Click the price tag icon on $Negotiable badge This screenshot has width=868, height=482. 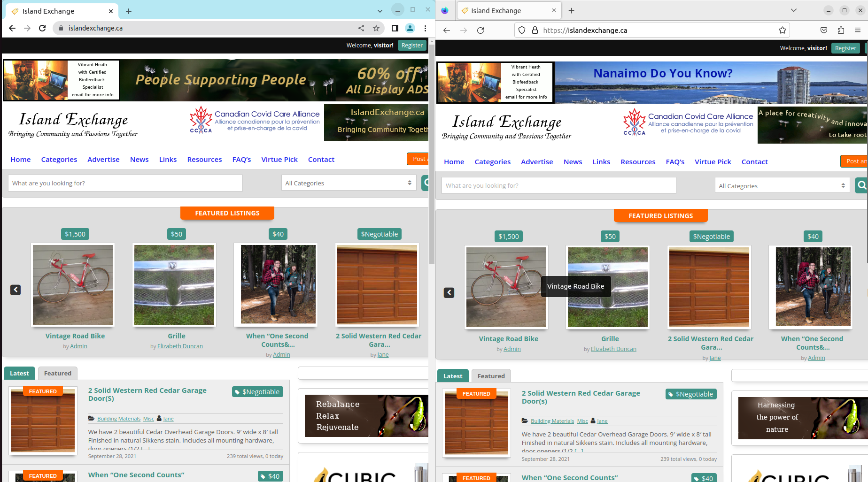pos(236,391)
